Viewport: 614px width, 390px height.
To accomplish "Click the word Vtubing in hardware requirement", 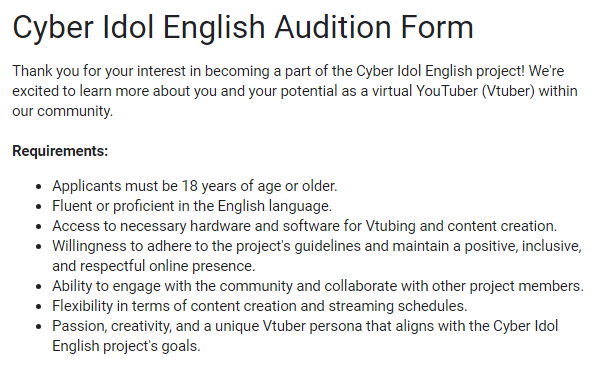I will click(x=390, y=226).
